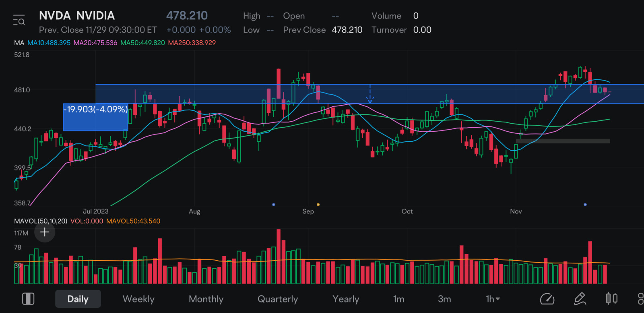Click the 478.210 last price
Screen dimensions: 644x313
click(187, 16)
